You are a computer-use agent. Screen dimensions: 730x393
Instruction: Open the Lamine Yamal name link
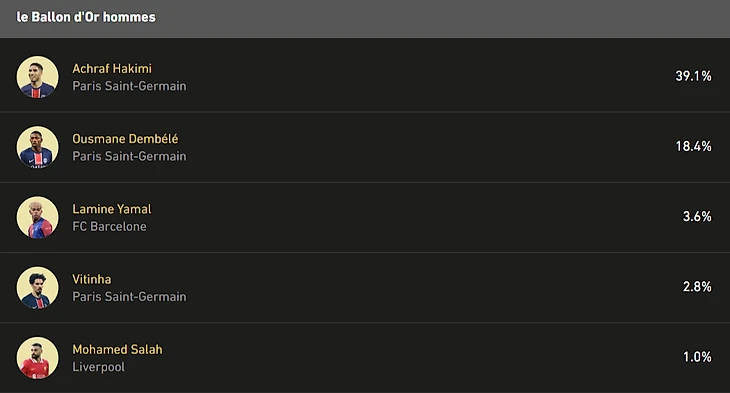112,209
